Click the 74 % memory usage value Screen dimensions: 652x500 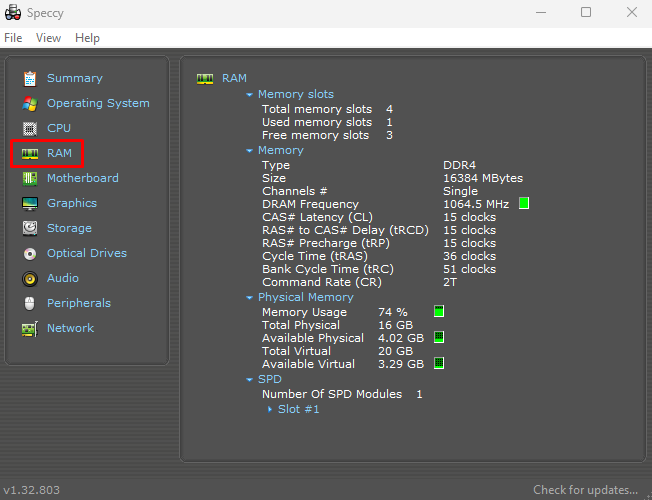(393, 312)
